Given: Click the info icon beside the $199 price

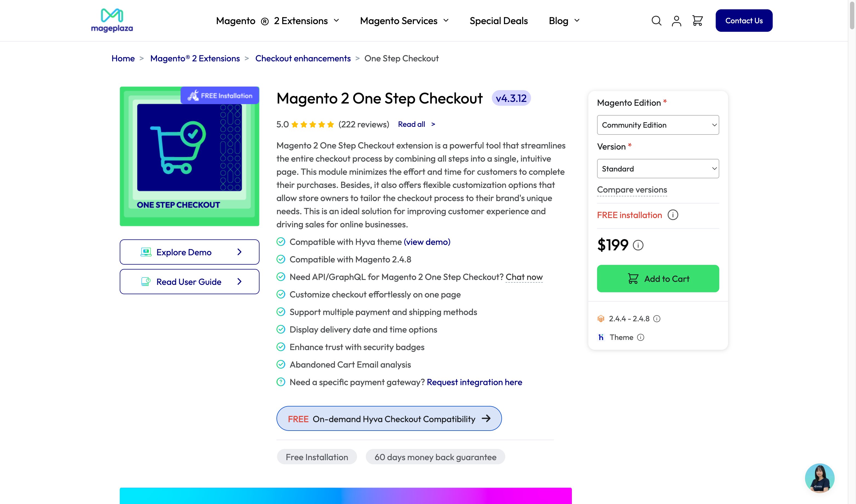Looking at the screenshot, I should [638, 245].
